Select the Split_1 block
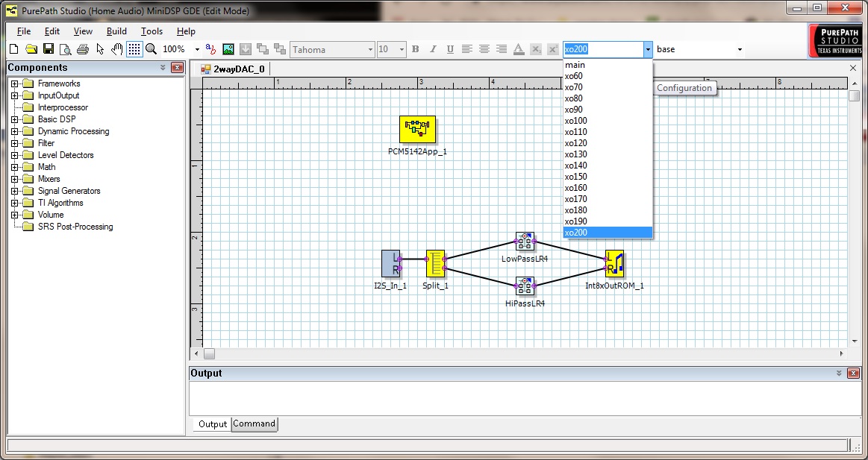The width and height of the screenshot is (868, 460). [x=436, y=264]
